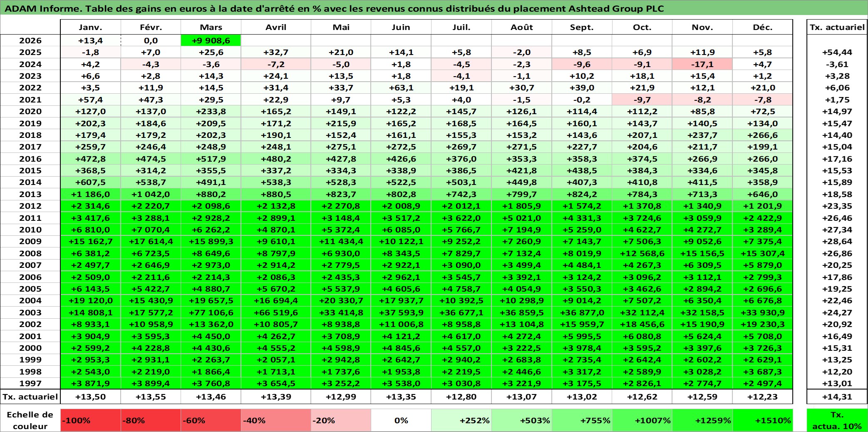The width and height of the screenshot is (868, 432).
Task: Click the +503% green swatch
Action: click(x=522, y=420)
